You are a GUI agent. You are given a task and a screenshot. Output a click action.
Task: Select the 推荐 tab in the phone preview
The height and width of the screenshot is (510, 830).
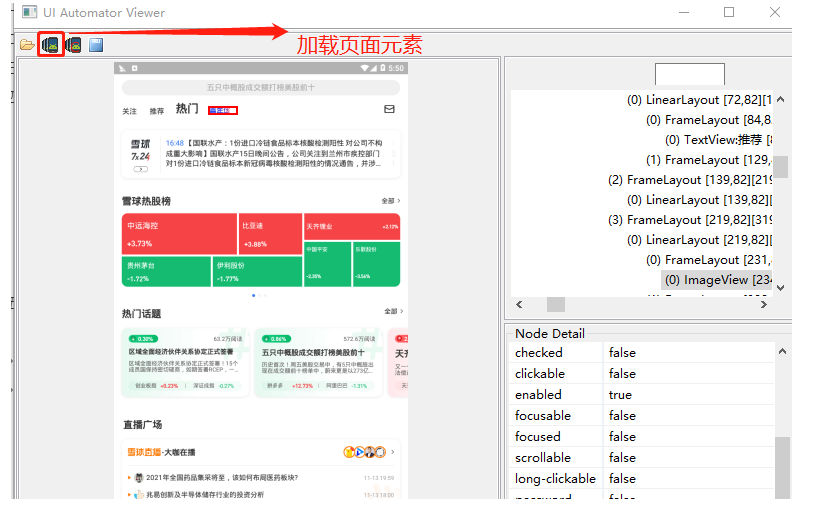click(x=157, y=111)
